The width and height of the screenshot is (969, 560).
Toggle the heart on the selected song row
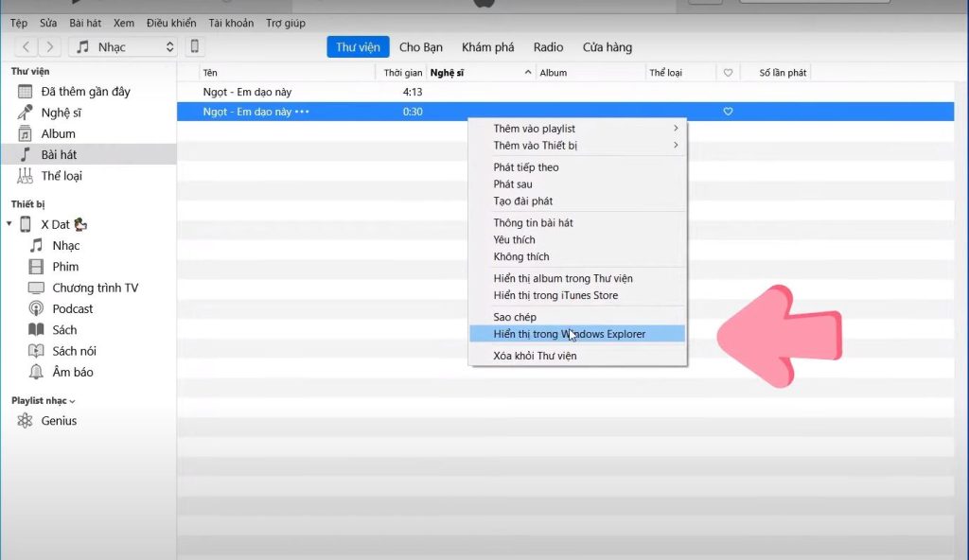coord(728,112)
